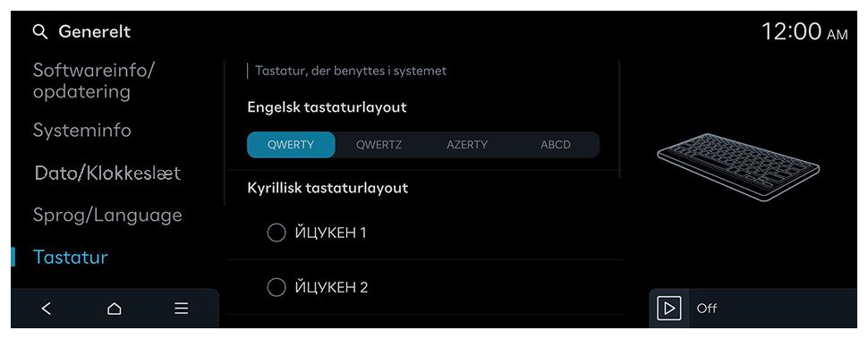The image size is (868, 339).
Task: Open the hamburger menu icon
Action: click(x=181, y=309)
